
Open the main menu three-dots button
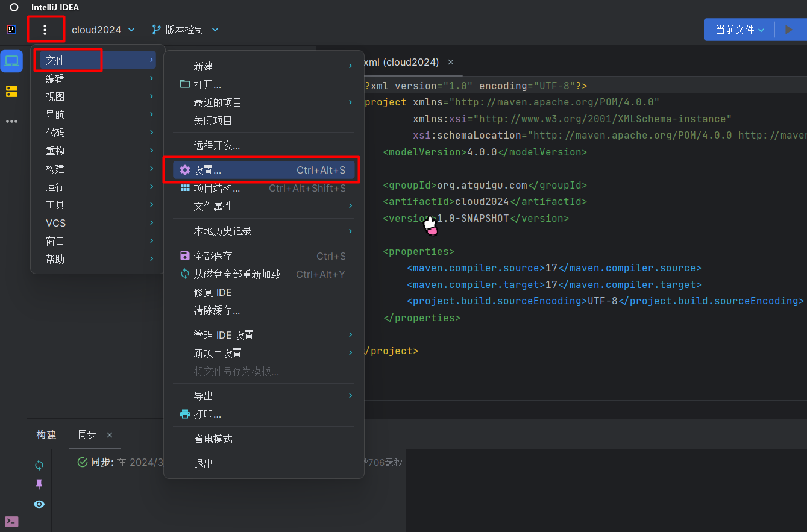45,30
